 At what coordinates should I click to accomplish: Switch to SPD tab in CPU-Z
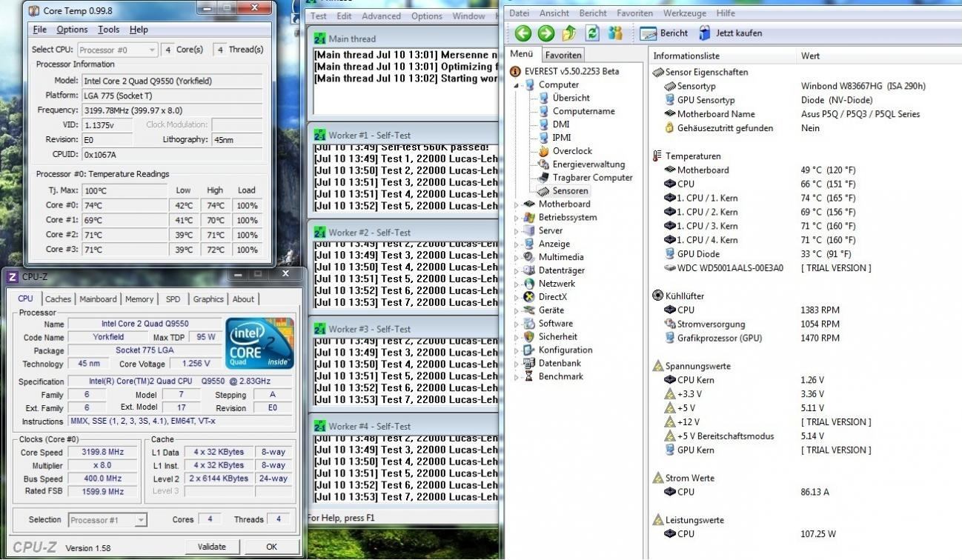(173, 299)
